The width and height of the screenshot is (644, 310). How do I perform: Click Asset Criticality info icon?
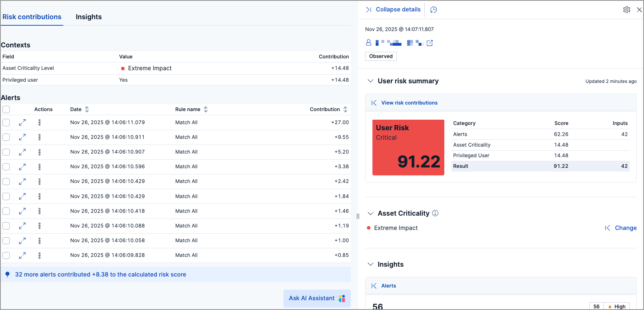(435, 213)
